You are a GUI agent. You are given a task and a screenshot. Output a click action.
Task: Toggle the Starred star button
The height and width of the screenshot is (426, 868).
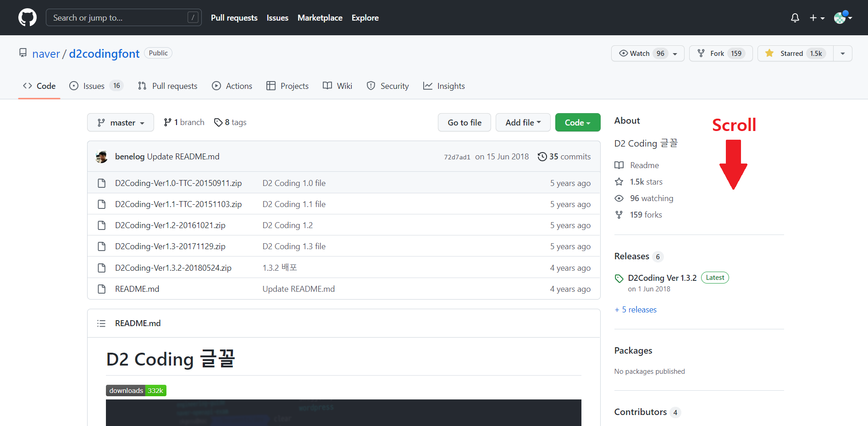(x=795, y=53)
